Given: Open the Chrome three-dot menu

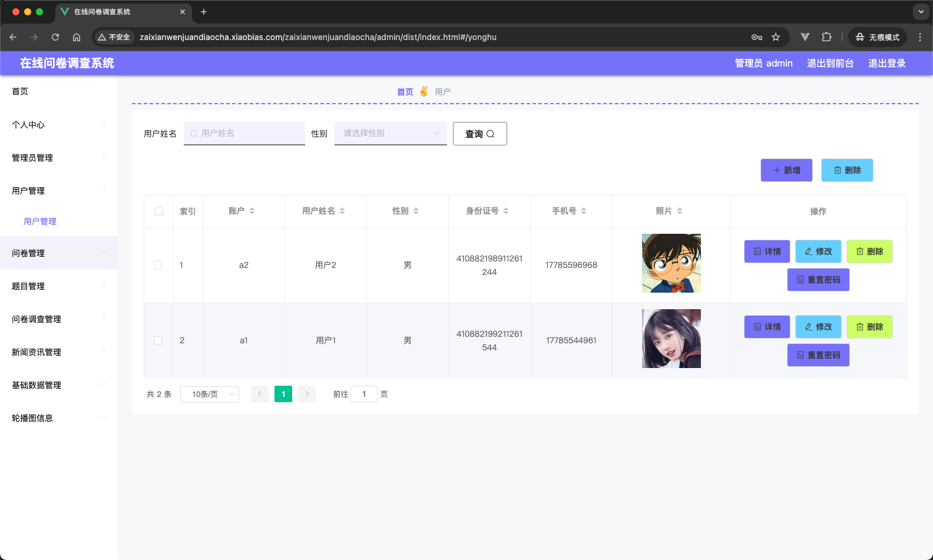Looking at the screenshot, I should point(920,37).
